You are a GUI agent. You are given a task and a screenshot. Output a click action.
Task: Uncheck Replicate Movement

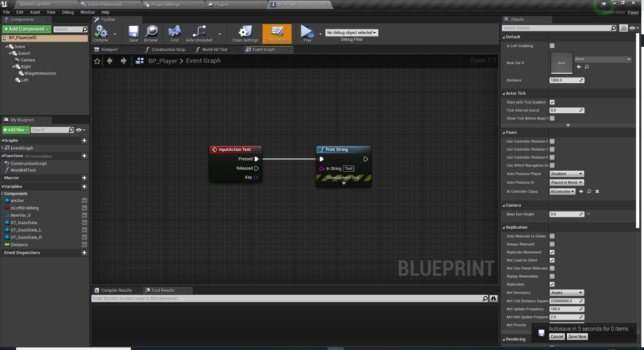pos(552,252)
